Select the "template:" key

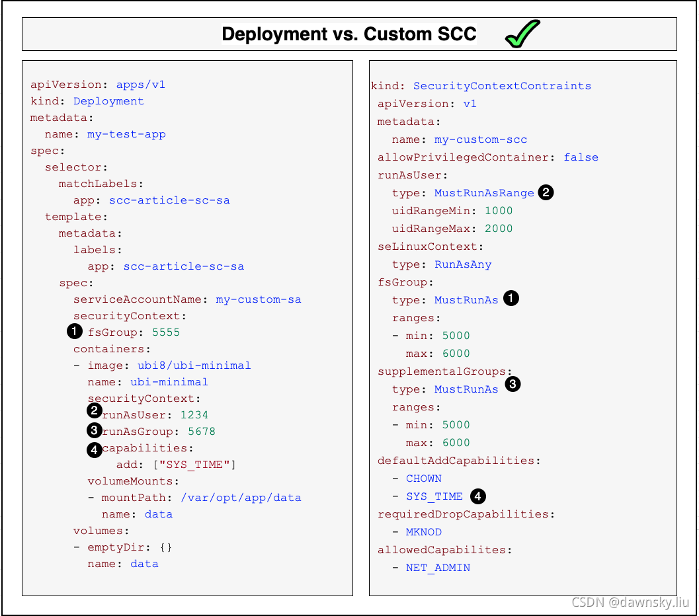pos(76,217)
